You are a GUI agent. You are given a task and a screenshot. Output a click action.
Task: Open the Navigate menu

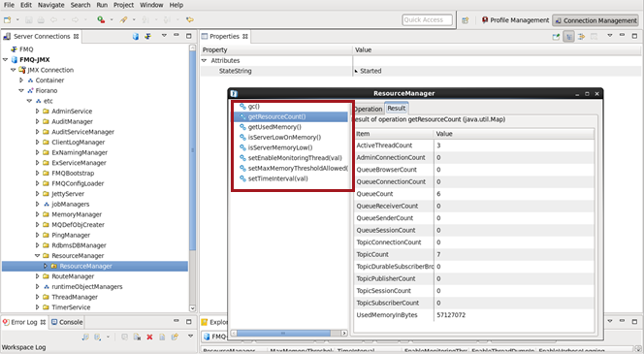pyautogui.click(x=51, y=5)
